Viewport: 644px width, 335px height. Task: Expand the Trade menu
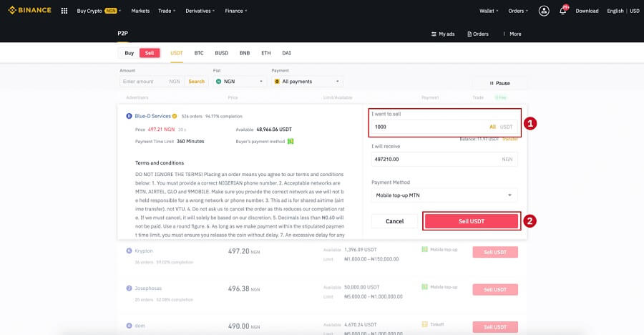click(x=167, y=11)
